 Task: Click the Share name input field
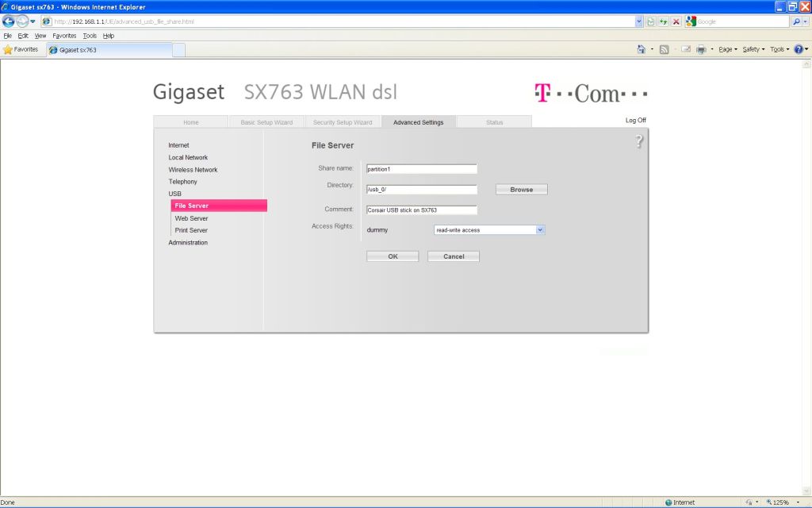(x=422, y=169)
